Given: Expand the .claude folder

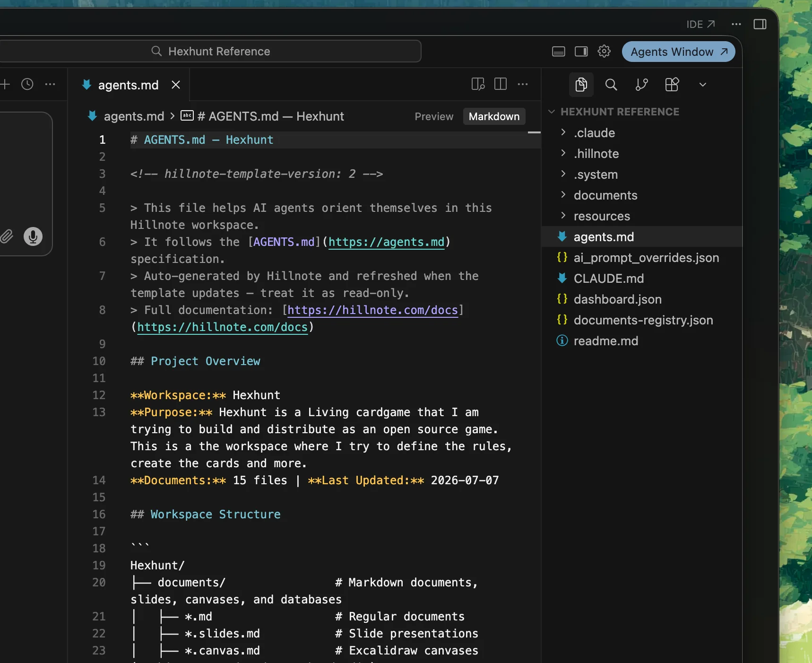Looking at the screenshot, I should (x=594, y=133).
